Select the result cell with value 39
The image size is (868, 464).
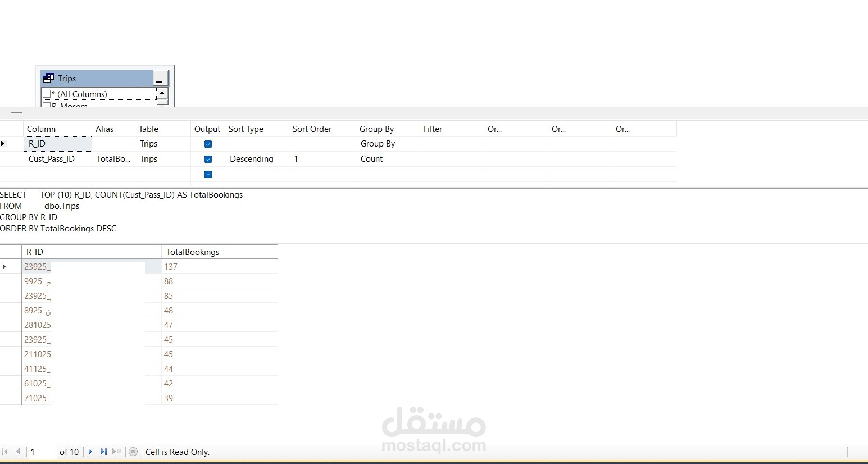(x=220, y=398)
